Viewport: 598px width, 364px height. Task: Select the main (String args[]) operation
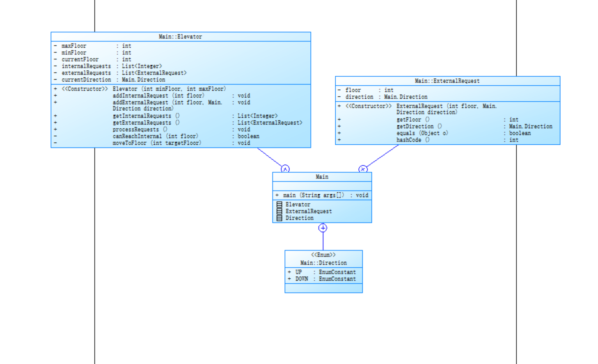(322, 196)
